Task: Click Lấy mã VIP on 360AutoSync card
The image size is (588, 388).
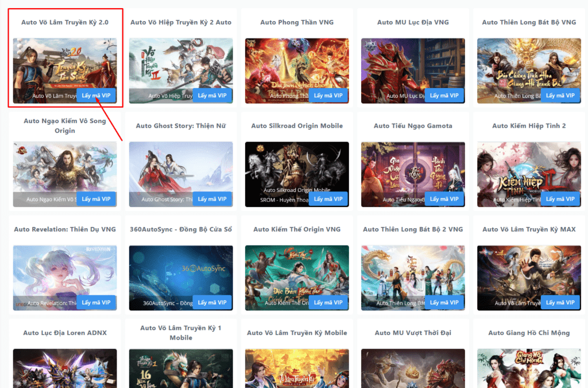Action: (212, 302)
